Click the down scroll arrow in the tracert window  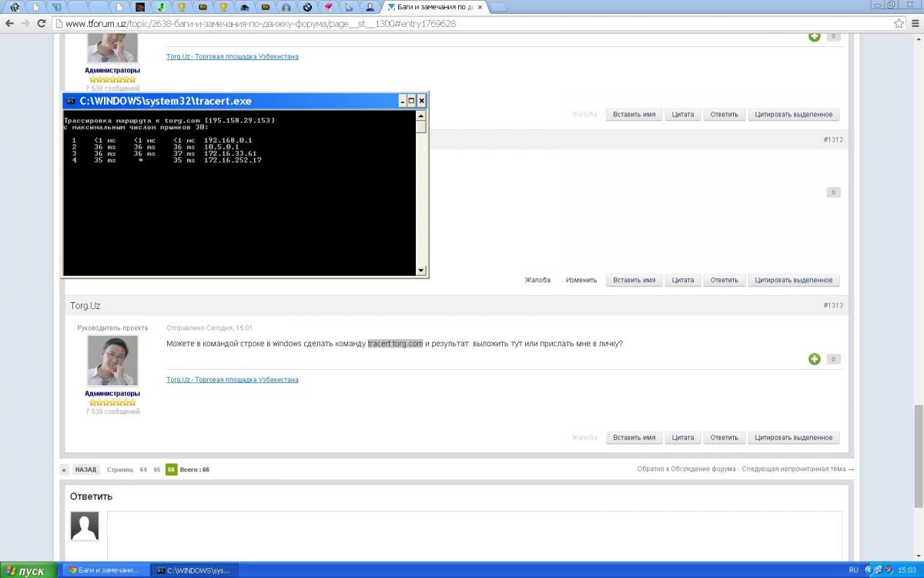[x=420, y=271]
